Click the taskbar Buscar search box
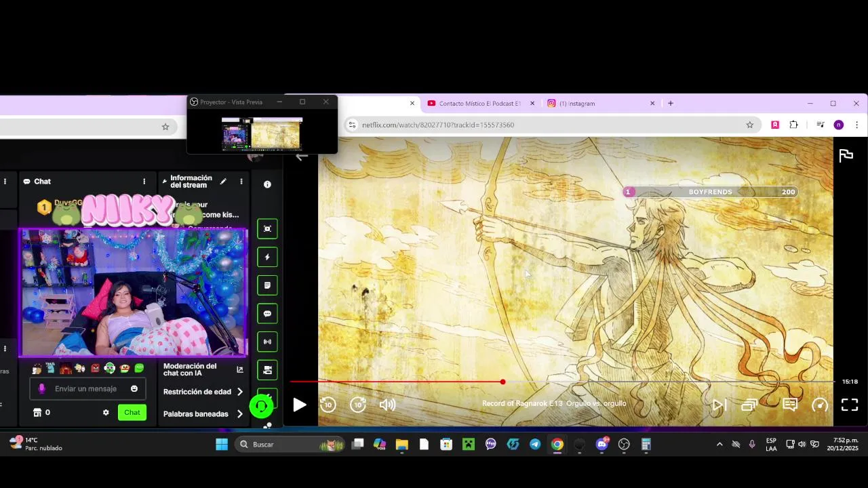The width and height of the screenshot is (868, 488). point(288,445)
